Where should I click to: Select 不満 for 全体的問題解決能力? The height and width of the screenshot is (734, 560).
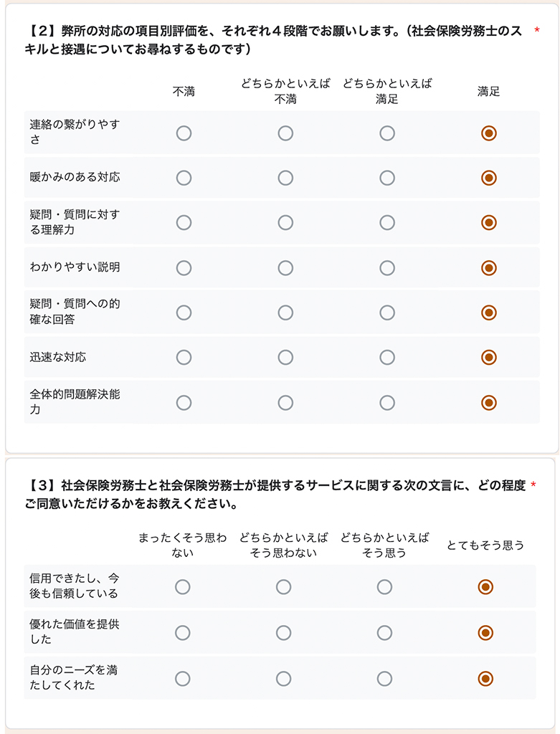tap(184, 402)
